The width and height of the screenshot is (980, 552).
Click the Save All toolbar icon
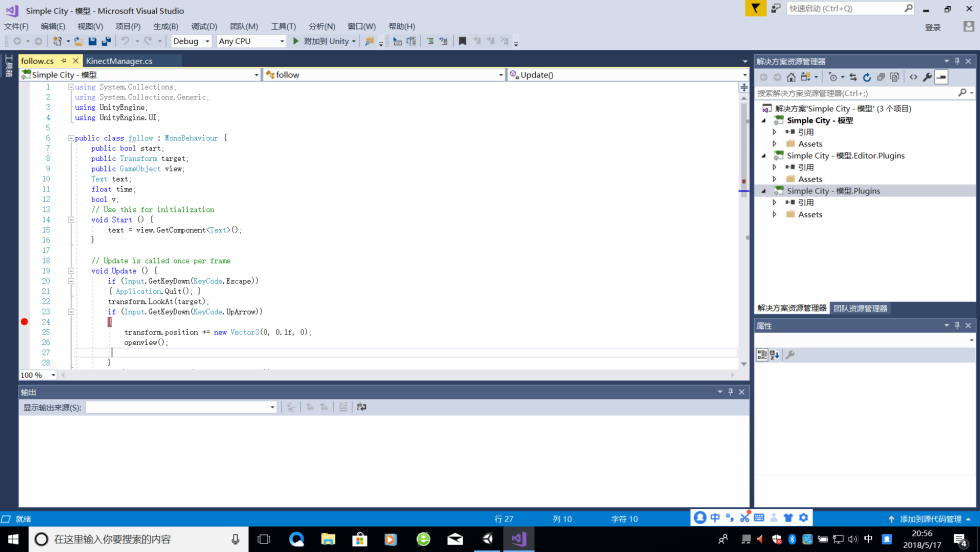pyautogui.click(x=104, y=41)
